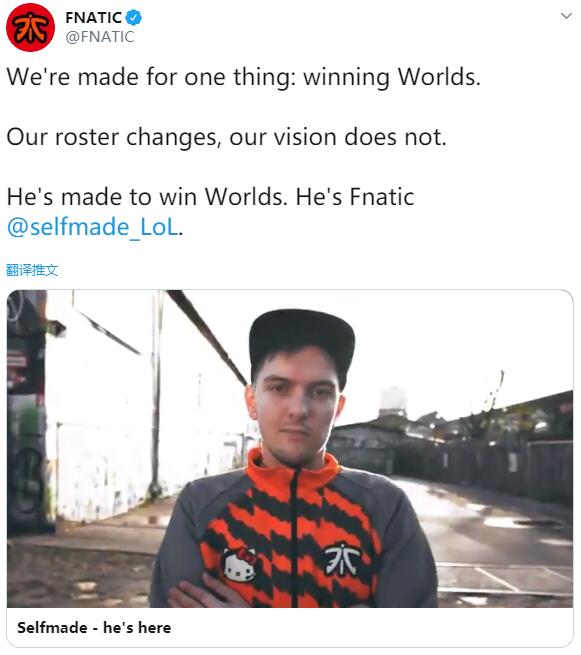The width and height of the screenshot is (581, 655).
Task: Click the blue verified badge
Action: click(x=134, y=18)
